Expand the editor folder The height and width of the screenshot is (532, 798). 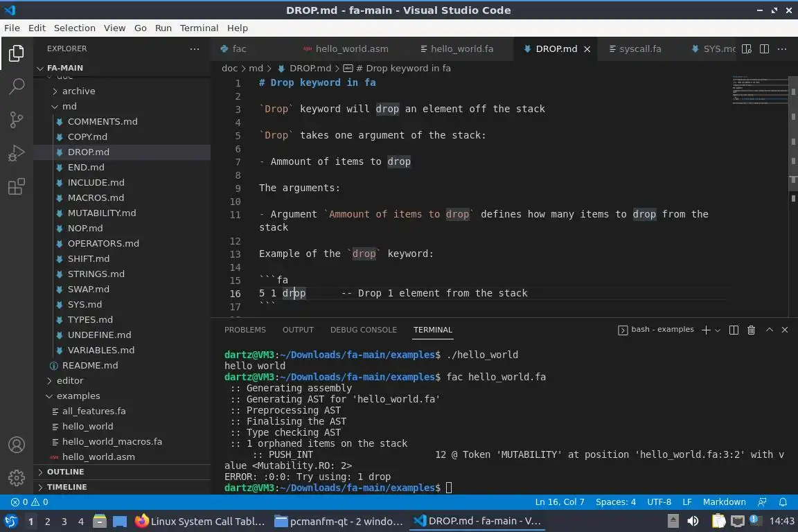[x=122, y=381]
